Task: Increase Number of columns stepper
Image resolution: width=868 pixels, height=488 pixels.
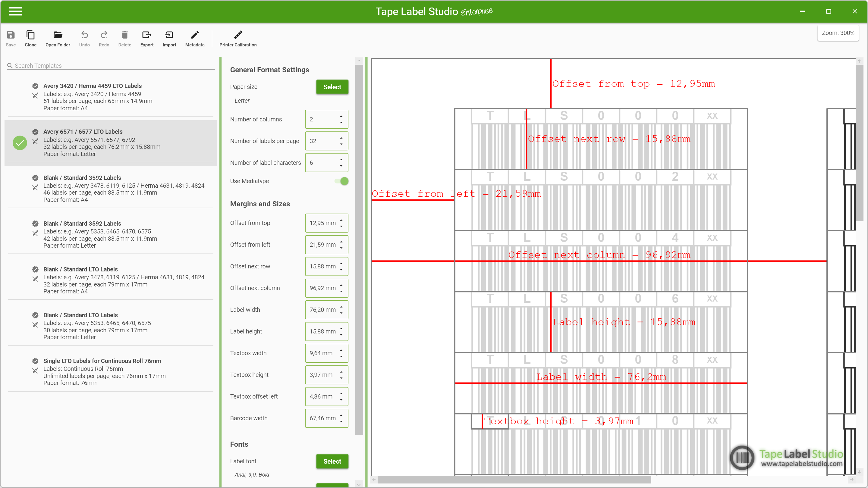Action: coord(341,116)
